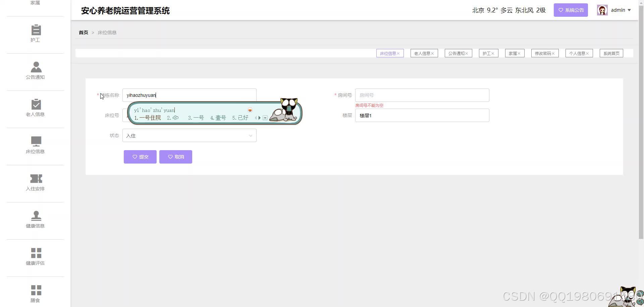Click the 取消 cancel button

click(176, 157)
